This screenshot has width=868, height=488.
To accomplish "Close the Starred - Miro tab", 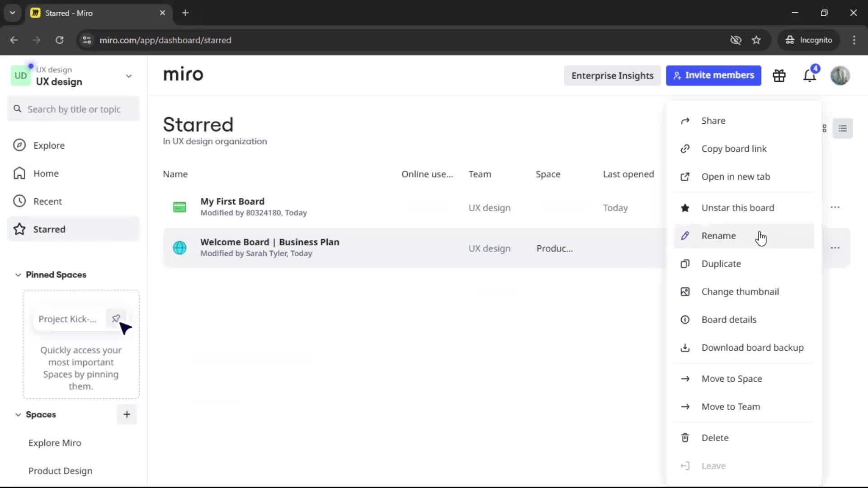I will 162,13.
